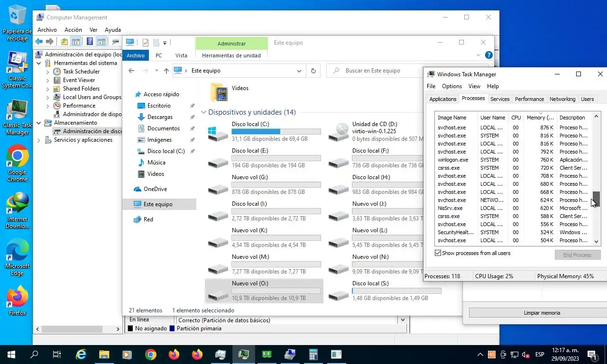Select the Performance node in Computer Management
Image resolution: width=607 pixels, height=364 pixels.
(79, 106)
